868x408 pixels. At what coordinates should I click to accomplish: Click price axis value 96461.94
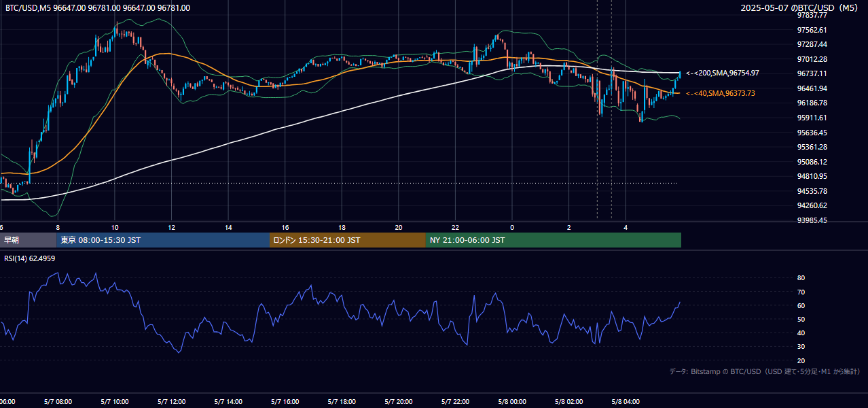812,88
